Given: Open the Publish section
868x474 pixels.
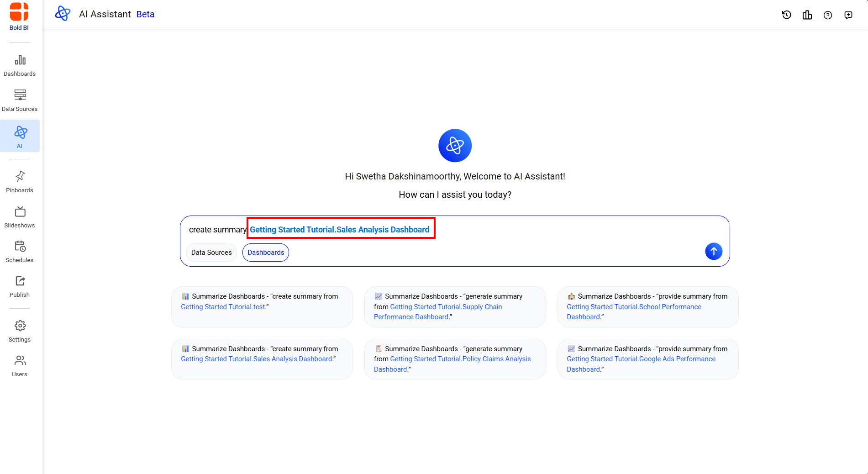Looking at the screenshot, I should 20,286.
